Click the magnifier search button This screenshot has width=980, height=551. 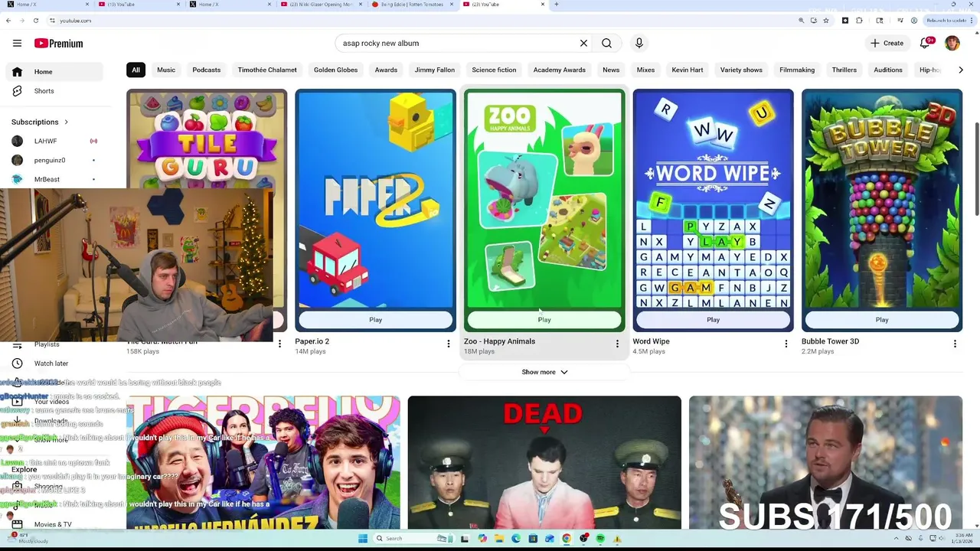606,44
